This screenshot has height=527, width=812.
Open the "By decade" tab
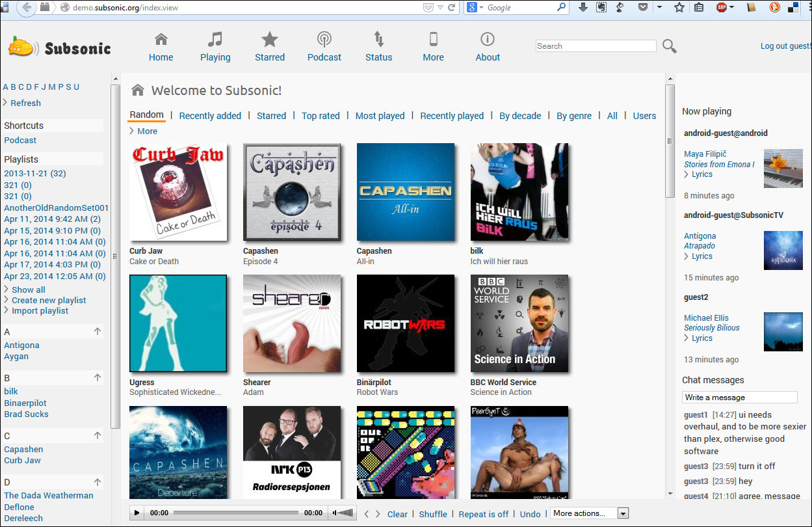[x=520, y=116]
